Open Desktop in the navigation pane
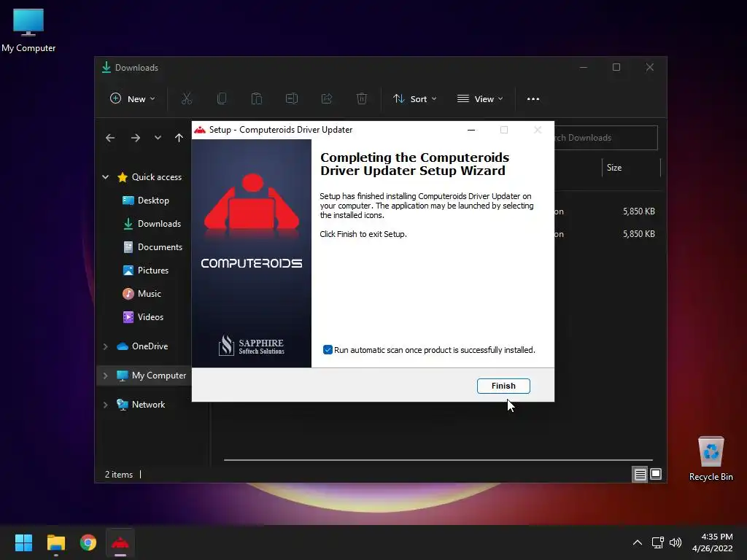 [146, 201]
